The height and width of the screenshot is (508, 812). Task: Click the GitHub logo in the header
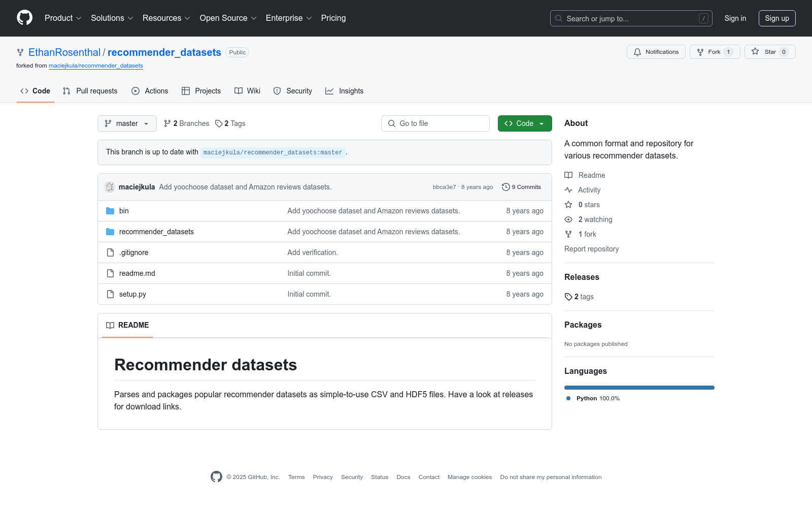click(24, 18)
